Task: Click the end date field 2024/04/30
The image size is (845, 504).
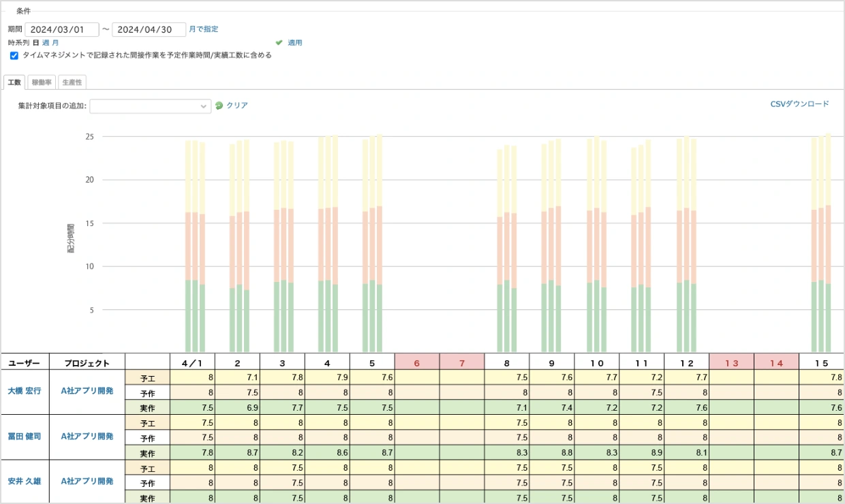Action: (149, 29)
